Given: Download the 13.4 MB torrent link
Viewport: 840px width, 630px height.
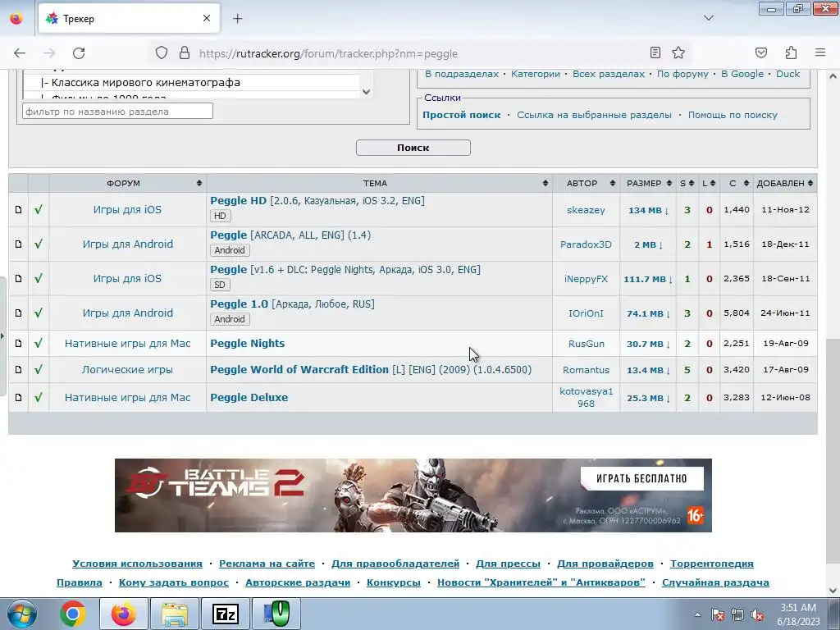Looking at the screenshot, I should coord(648,370).
